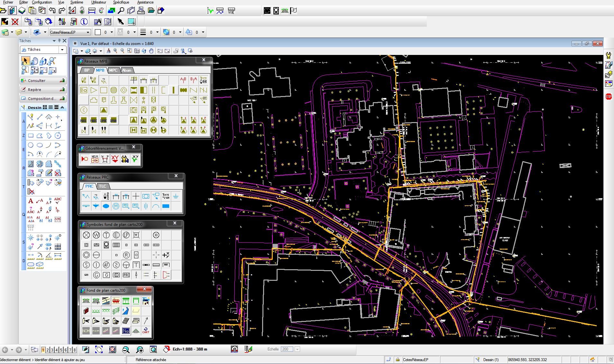Switch to the MPC tab in Réseaux MPB
Viewport: 614px width, 364px height.
[x=113, y=70]
